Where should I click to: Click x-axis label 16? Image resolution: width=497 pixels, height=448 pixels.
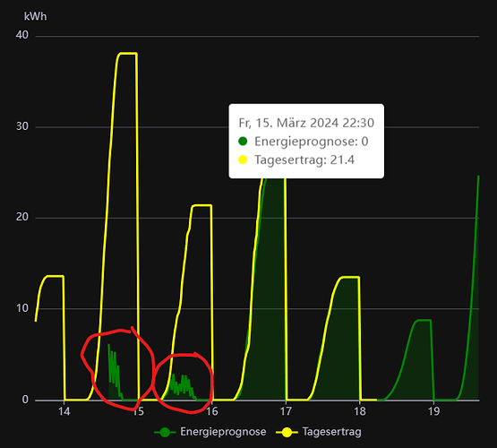(x=212, y=411)
